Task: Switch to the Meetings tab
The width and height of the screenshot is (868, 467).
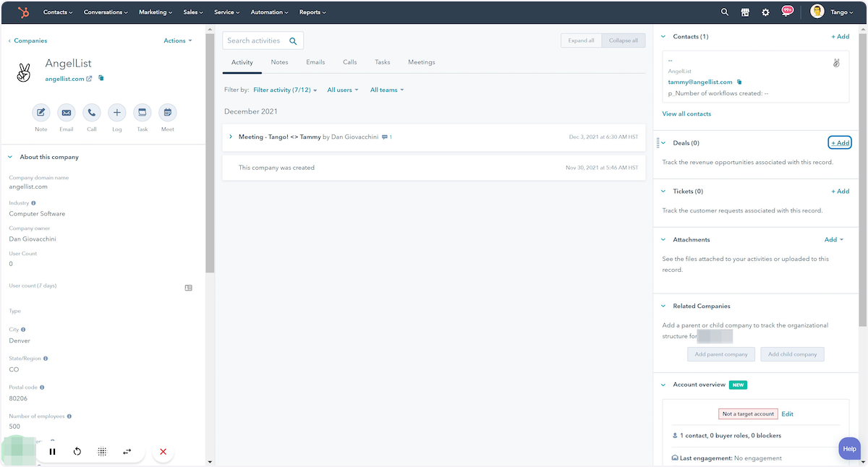Action: [x=422, y=62]
